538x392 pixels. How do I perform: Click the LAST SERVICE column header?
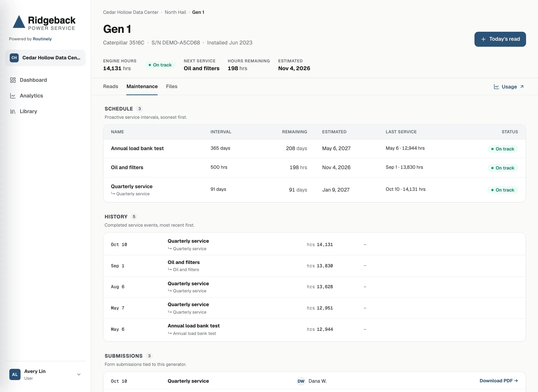[401, 132]
